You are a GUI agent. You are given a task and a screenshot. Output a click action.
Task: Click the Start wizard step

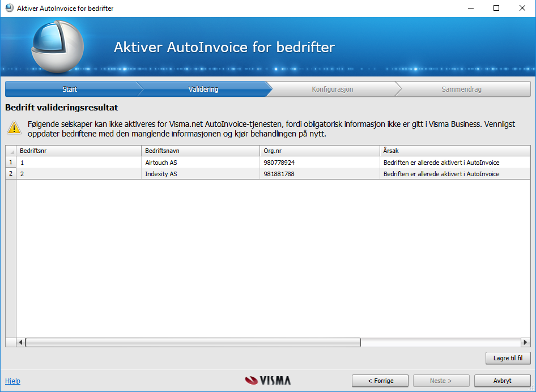70,89
